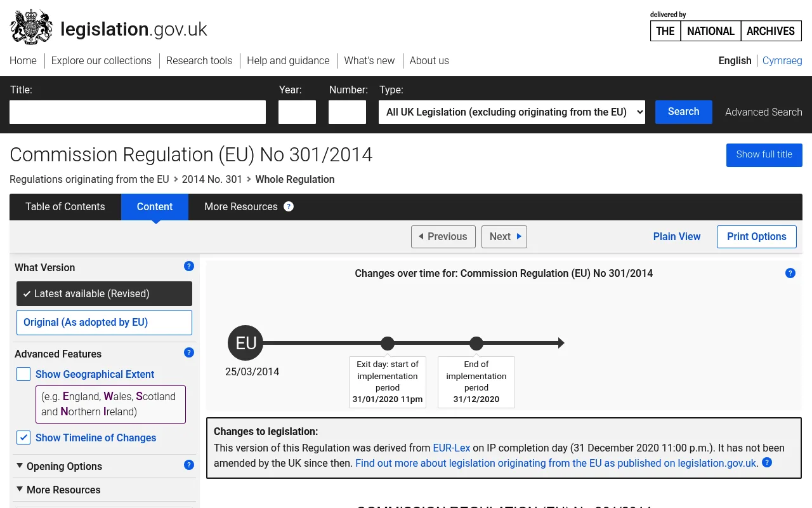Open help icon beside More Resources tab

(289, 206)
